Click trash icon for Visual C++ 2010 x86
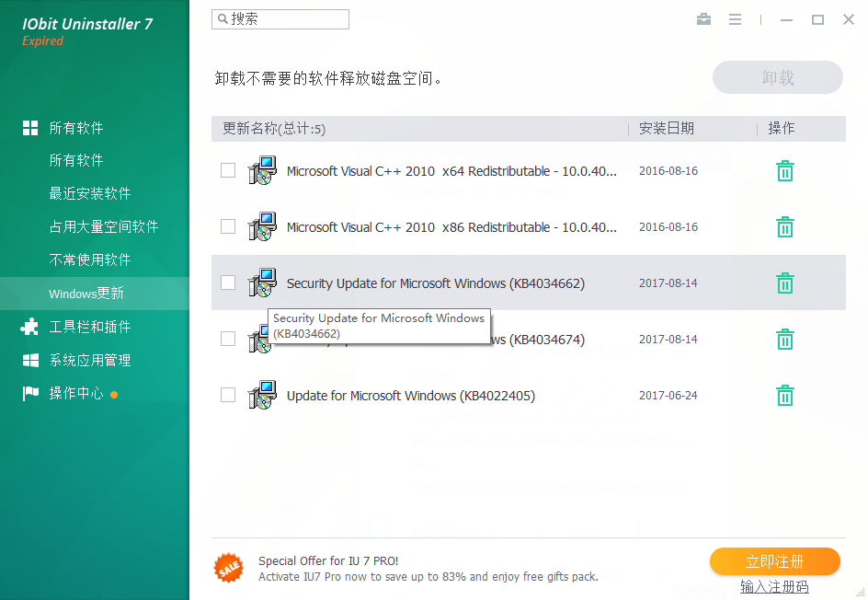868x600 pixels. [x=785, y=227]
